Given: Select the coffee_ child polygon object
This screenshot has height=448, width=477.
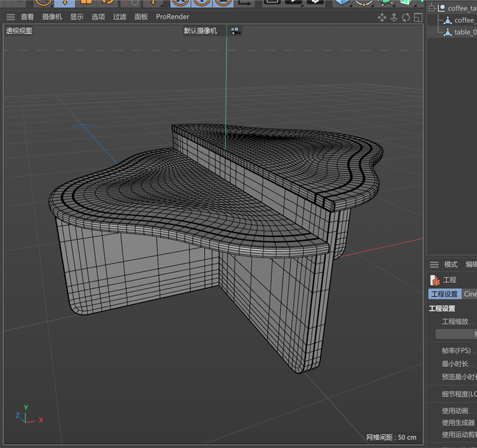Looking at the screenshot, I should pos(465,20).
